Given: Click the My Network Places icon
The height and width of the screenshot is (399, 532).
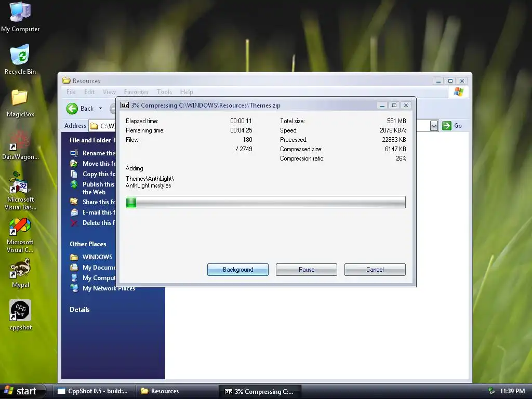Looking at the screenshot, I should pyautogui.click(x=74, y=288).
